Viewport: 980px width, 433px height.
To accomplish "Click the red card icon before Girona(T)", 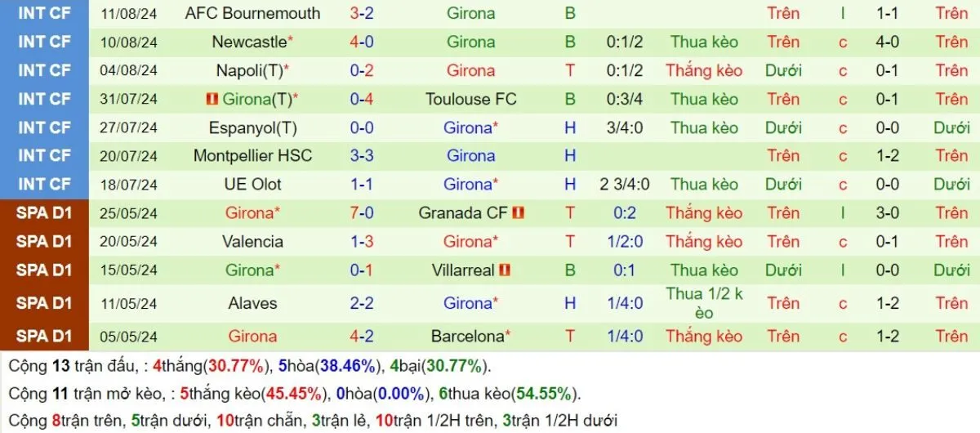I will tap(212, 100).
